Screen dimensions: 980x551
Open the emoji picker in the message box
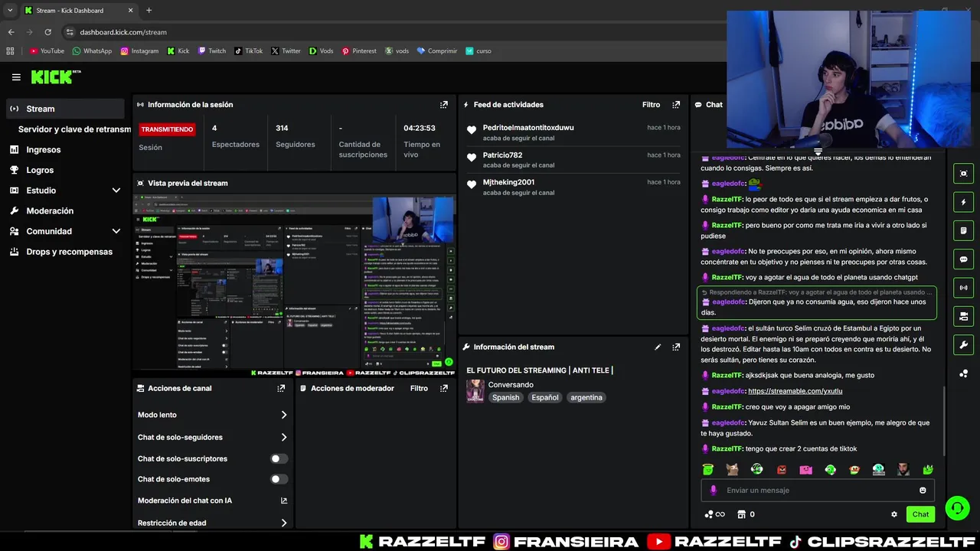[923, 491]
